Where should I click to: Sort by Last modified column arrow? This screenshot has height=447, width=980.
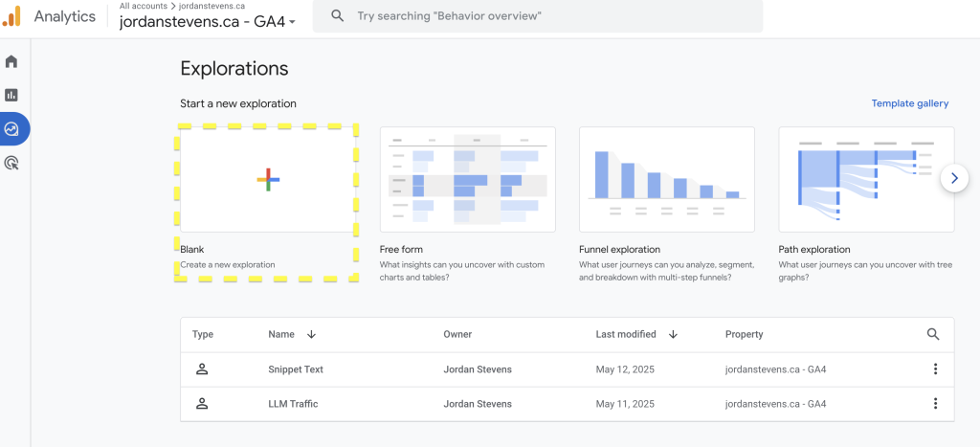673,335
